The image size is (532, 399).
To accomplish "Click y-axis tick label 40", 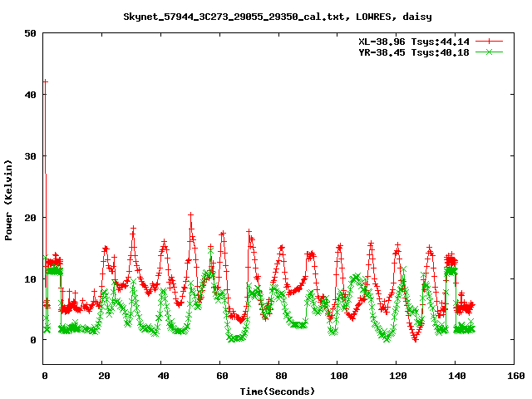I will click(31, 95).
